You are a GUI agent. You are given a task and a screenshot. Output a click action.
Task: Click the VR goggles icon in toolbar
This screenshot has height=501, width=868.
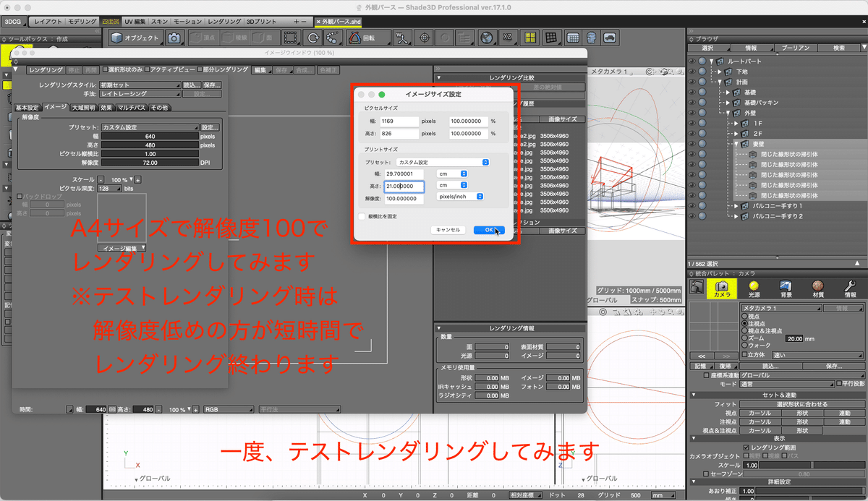611,38
